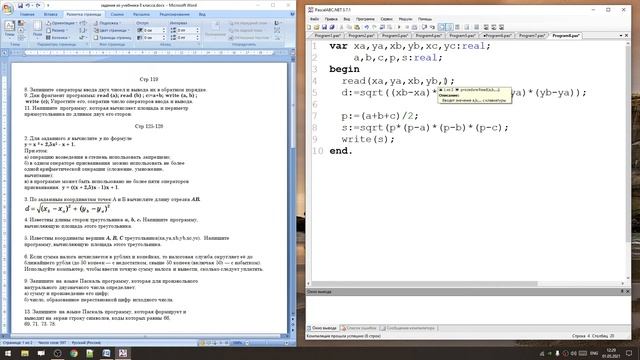
Task: Open the Themes gallery in Word
Action: (x=9, y=29)
